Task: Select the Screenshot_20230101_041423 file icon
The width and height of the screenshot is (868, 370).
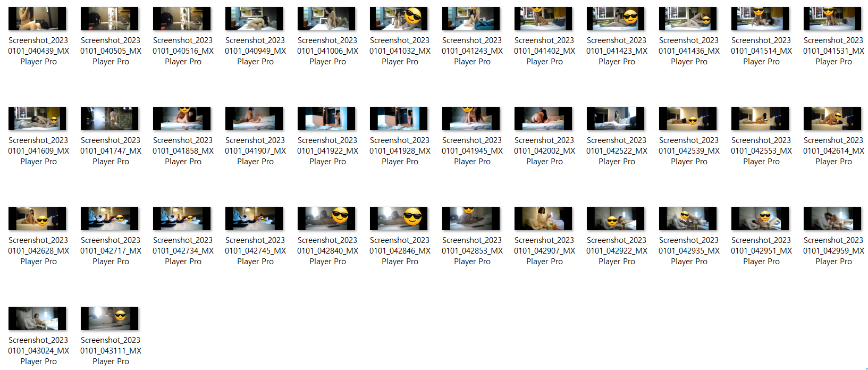Action: coord(616,19)
